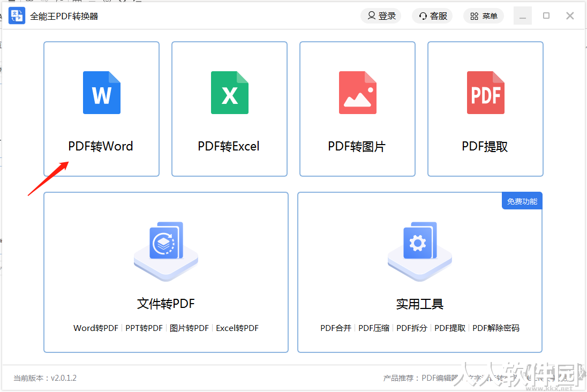Open PDF解除密码 tool link
Image resolution: width=587 pixels, height=392 pixels.
(496, 328)
